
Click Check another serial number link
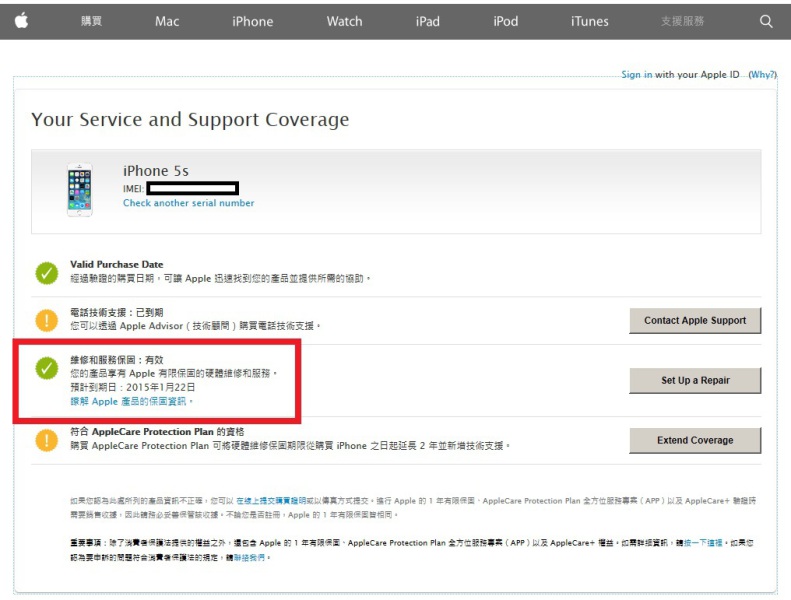pyautogui.click(x=189, y=203)
